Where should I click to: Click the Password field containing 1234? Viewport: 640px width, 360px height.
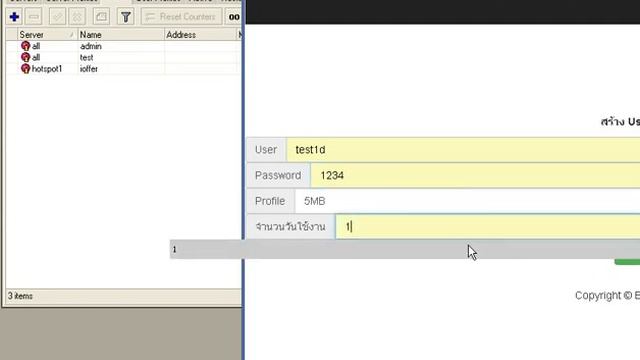click(x=475, y=176)
